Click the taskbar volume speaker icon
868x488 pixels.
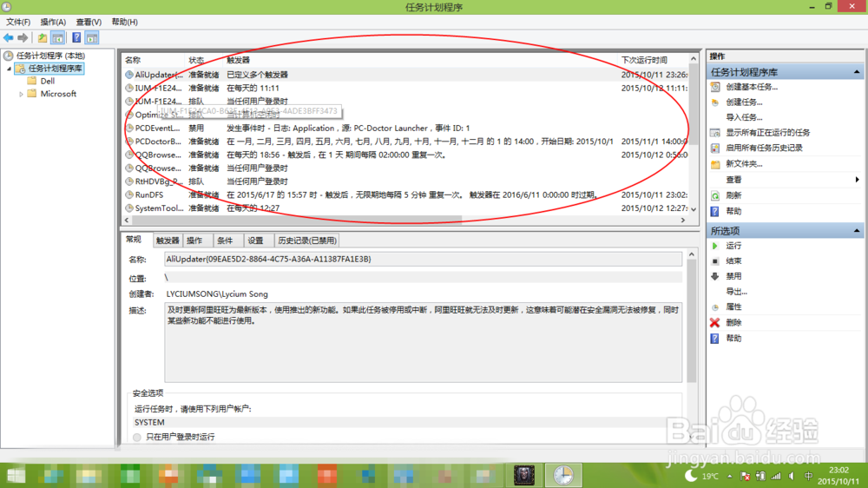tap(792, 476)
